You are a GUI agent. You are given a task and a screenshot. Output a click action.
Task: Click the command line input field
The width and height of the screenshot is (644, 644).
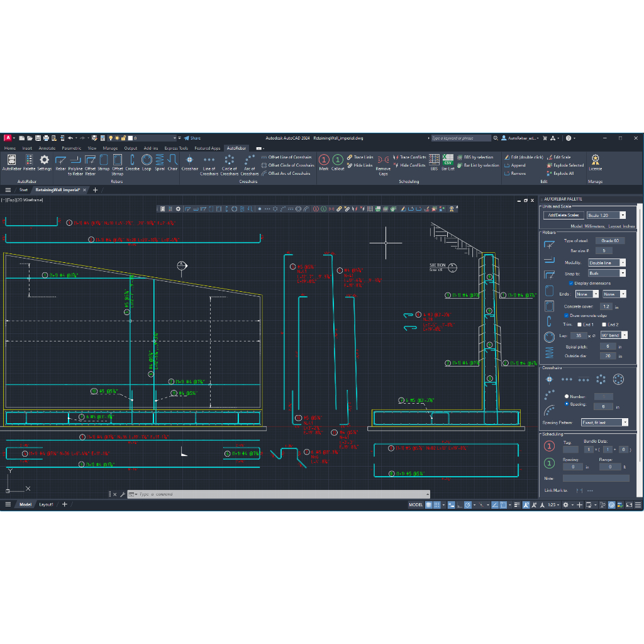click(x=279, y=494)
